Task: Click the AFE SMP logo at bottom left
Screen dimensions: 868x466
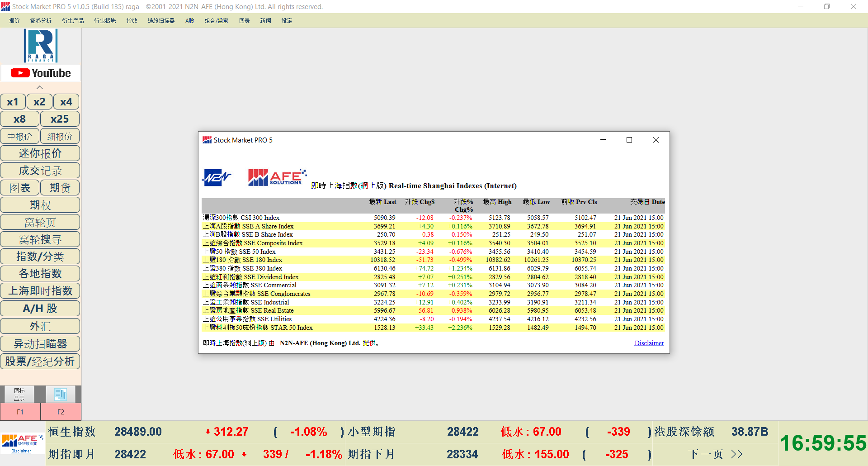Action: click(22, 441)
